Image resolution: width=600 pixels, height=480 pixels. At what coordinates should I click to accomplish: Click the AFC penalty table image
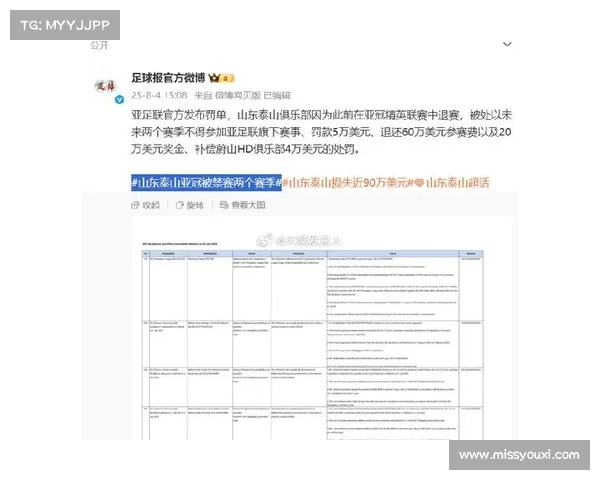pyautogui.click(x=321, y=328)
